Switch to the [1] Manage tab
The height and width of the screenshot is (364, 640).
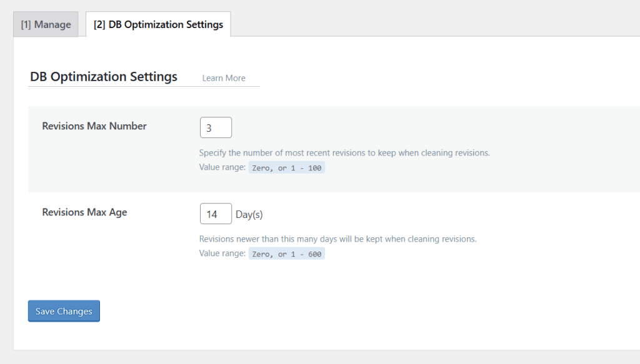[x=45, y=24]
